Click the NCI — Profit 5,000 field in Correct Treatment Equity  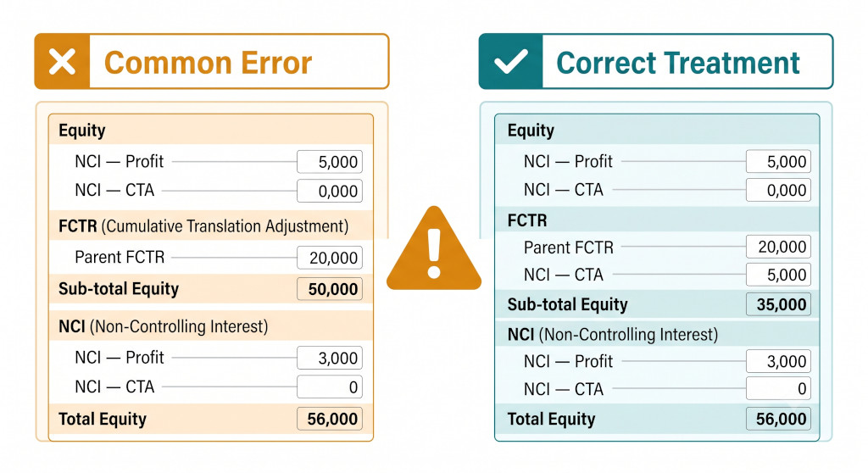point(778,162)
